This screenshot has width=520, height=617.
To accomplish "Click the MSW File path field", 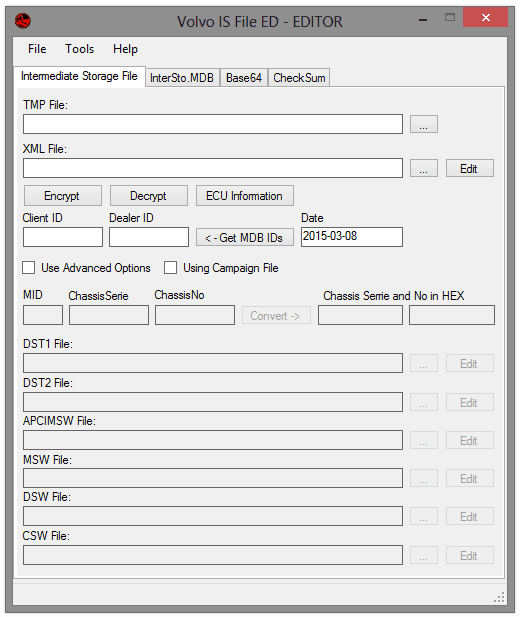I will click(213, 478).
